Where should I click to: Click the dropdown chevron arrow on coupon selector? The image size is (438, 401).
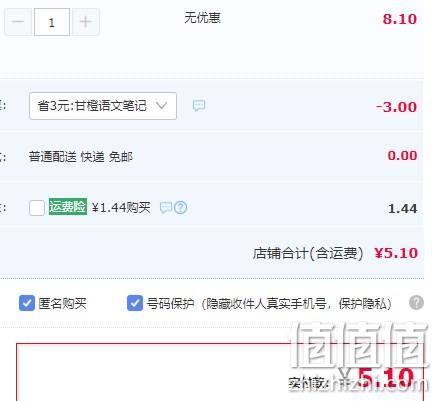coord(162,106)
